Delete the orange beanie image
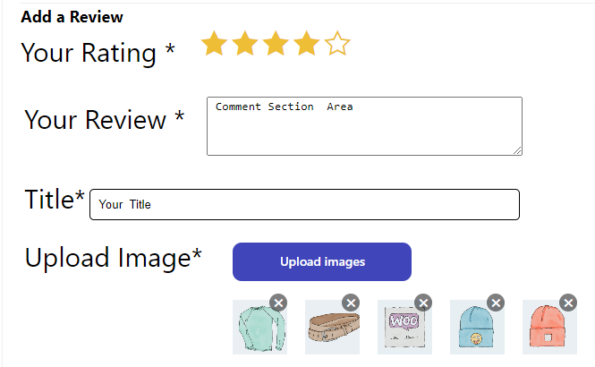The width and height of the screenshot is (595, 367). coord(568,303)
